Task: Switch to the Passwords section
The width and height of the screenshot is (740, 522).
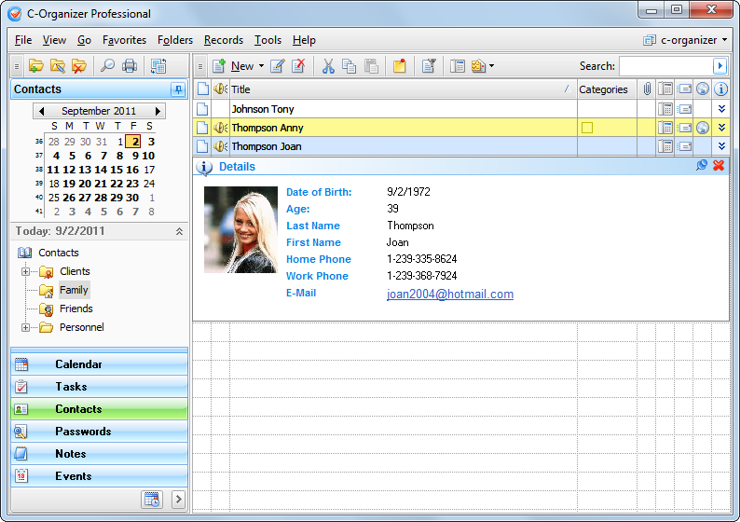Action: click(x=99, y=431)
